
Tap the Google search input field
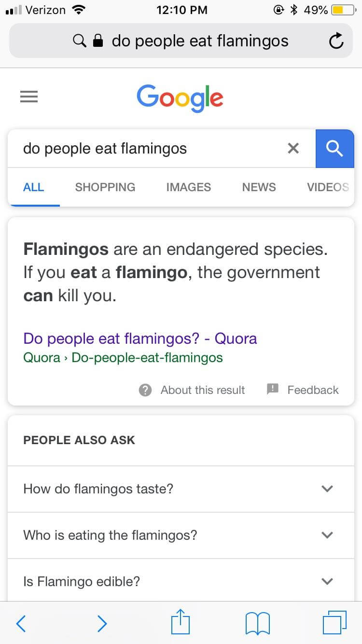coord(145,148)
